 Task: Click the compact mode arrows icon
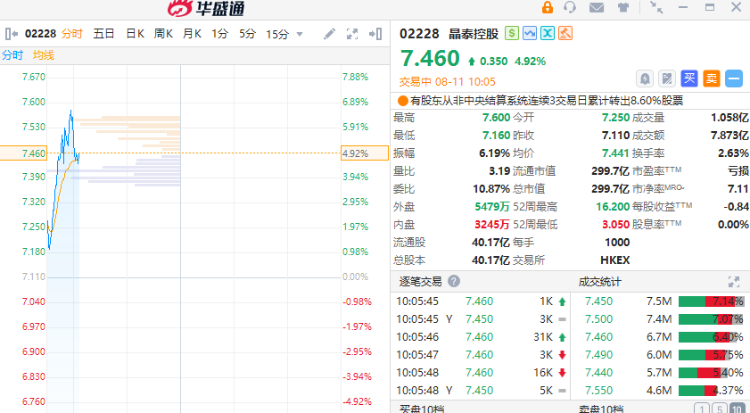pyautogui.click(x=656, y=7)
